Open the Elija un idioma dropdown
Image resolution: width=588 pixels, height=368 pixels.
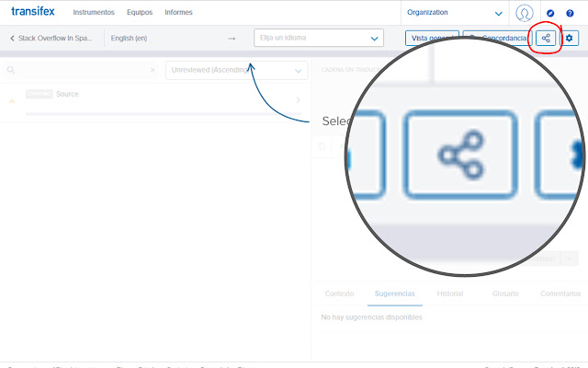click(x=319, y=38)
